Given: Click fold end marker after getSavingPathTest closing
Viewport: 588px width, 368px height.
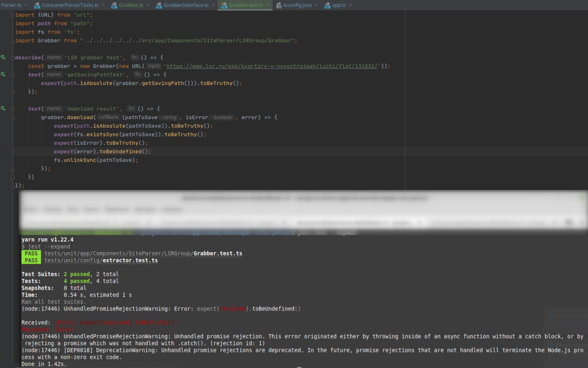Looking at the screenshot, I should click(13, 92).
